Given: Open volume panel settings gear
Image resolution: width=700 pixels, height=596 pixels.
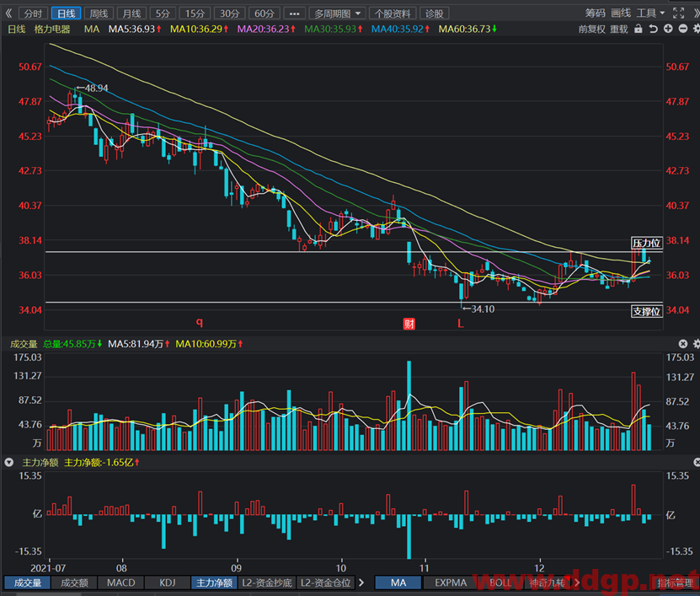Looking at the screenshot, I should pyautogui.click(x=697, y=344).
